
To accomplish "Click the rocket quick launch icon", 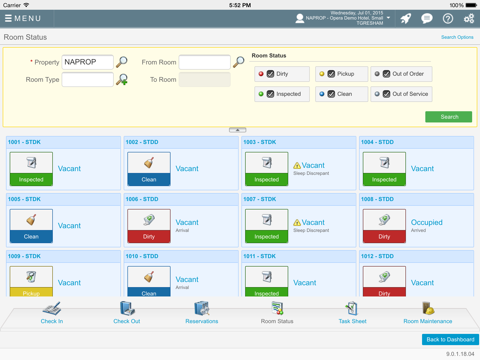I will pyautogui.click(x=406, y=18).
